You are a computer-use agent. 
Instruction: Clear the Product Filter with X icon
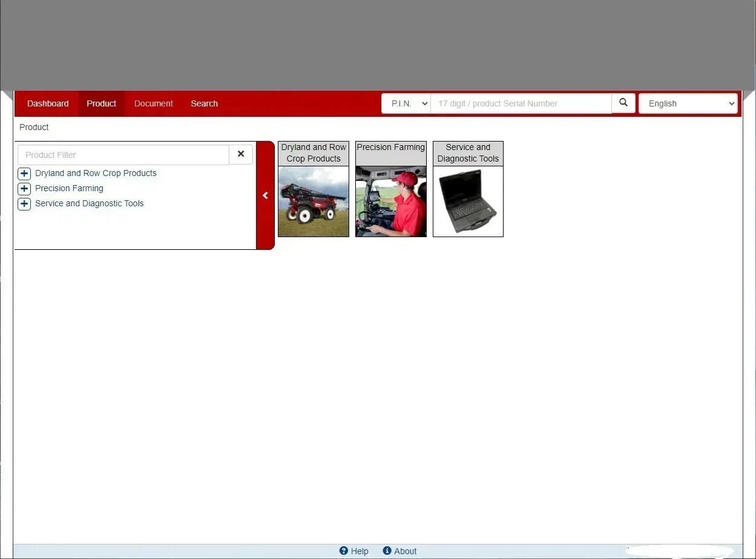click(241, 154)
